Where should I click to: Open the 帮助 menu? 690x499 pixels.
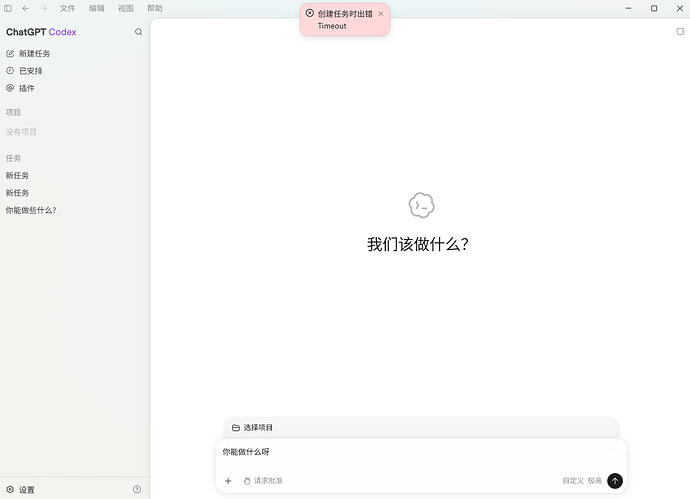point(154,8)
